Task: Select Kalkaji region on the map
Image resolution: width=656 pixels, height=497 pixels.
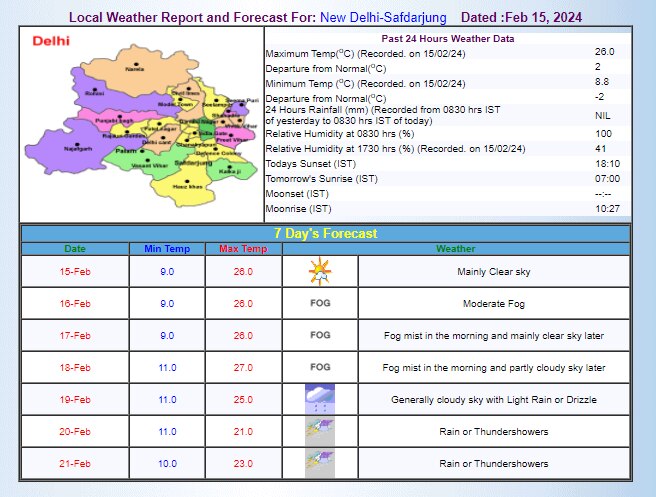Action: click(x=230, y=171)
